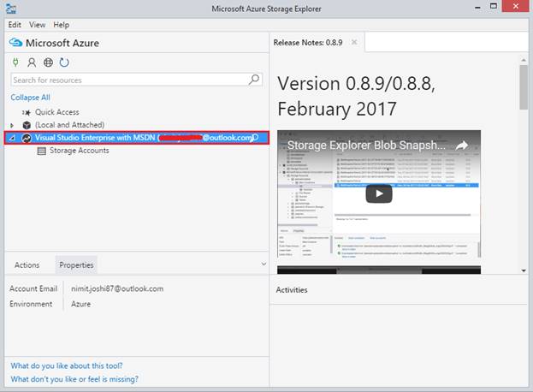Click Collapse All link
Image resolution: width=533 pixels, height=392 pixels.
30,98
